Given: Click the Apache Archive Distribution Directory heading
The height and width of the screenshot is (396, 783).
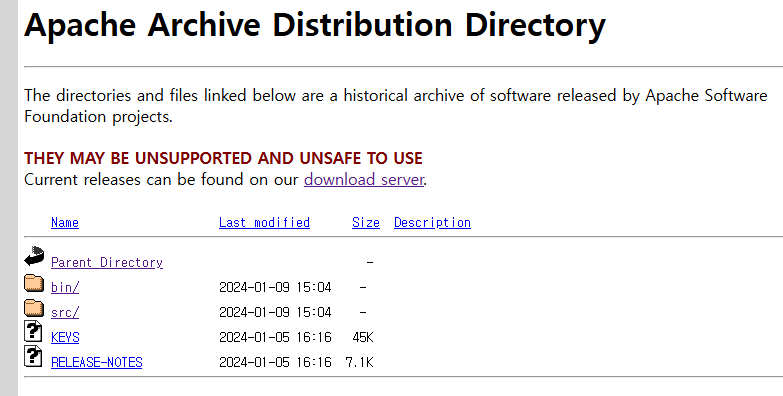Looking at the screenshot, I should tap(315, 24).
